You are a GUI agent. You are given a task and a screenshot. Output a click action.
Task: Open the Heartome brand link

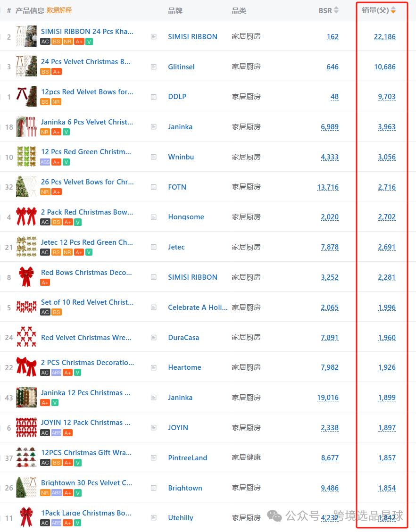pyautogui.click(x=184, y=367)
